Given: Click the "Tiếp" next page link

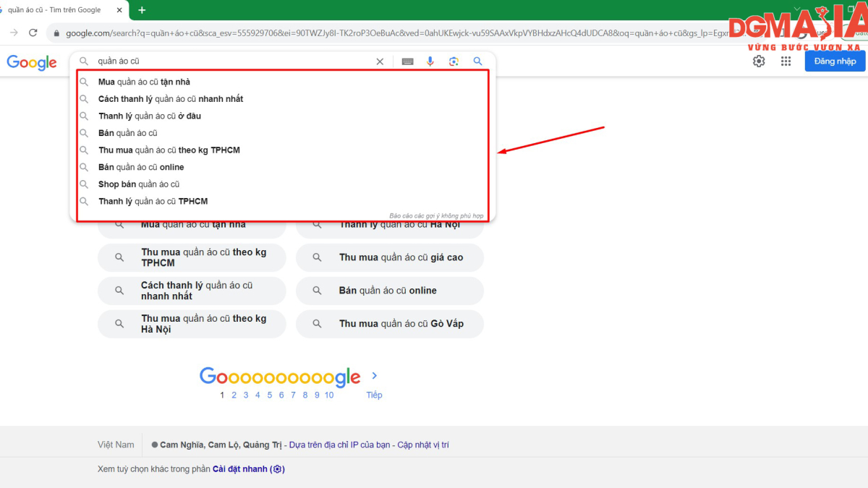Looking at the screenshot, I should (x=374, y=395).
